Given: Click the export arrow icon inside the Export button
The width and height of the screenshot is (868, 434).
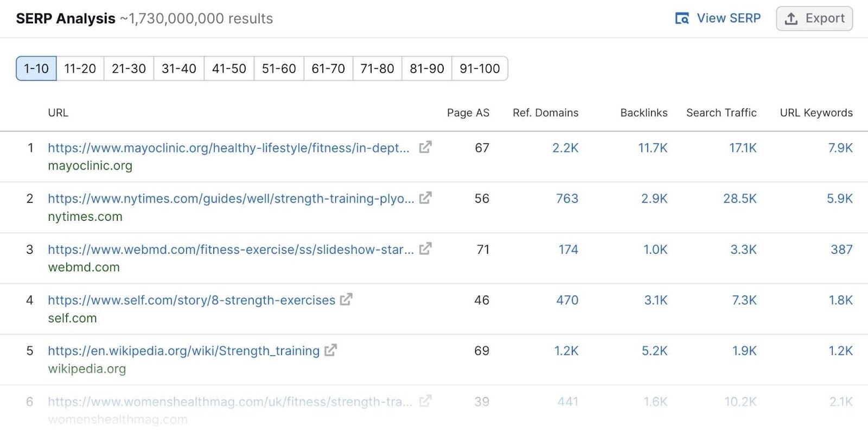Looking at the screenshot, I should (x=792, y=18).
